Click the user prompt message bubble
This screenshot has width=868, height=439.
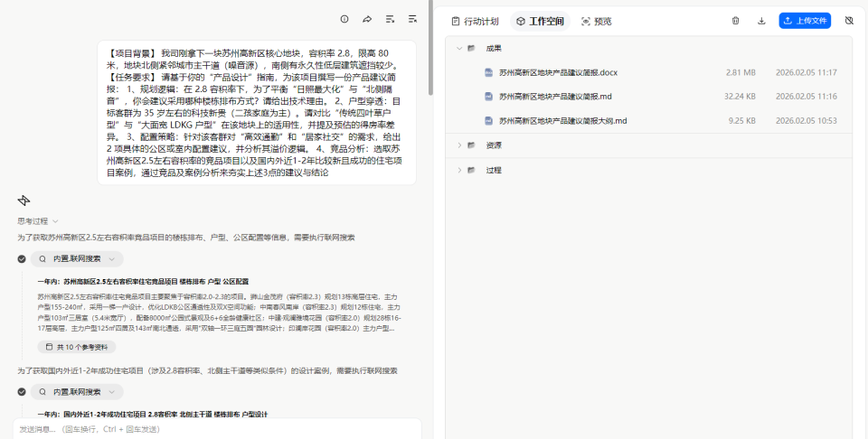257,112
